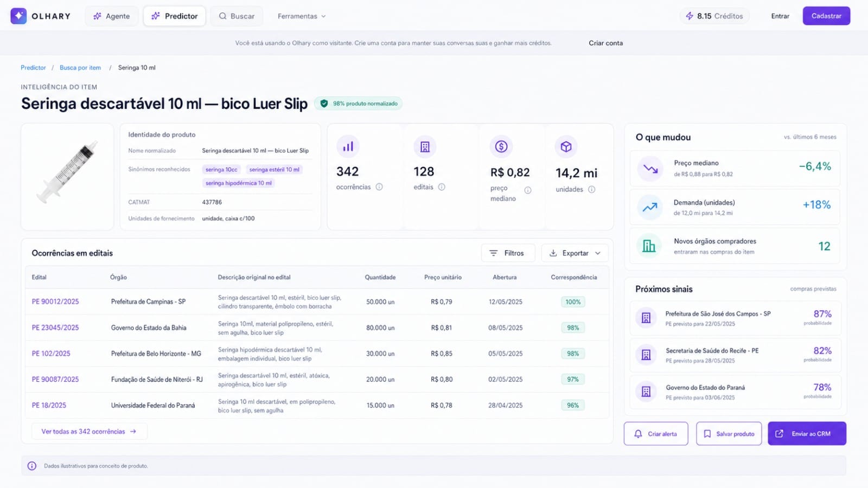868x488 pixels.
Task: Switch to the Predictor tab
Action: tap(174, 16)
